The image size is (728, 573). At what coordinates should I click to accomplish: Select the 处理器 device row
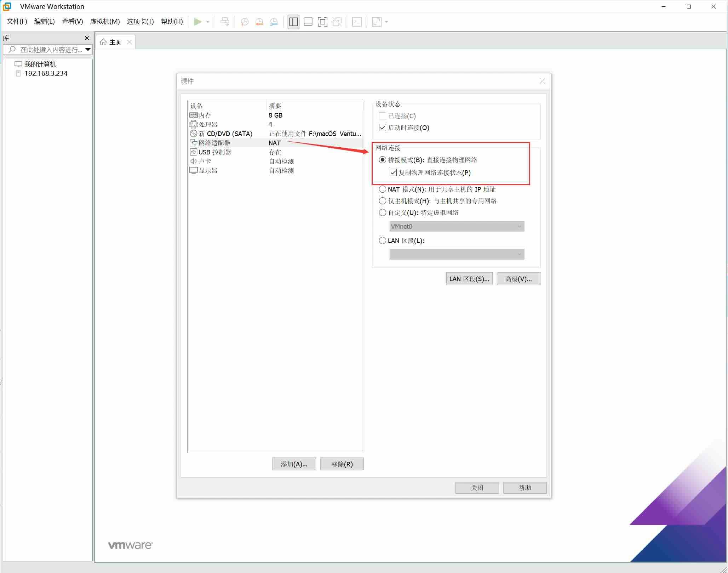275,124
